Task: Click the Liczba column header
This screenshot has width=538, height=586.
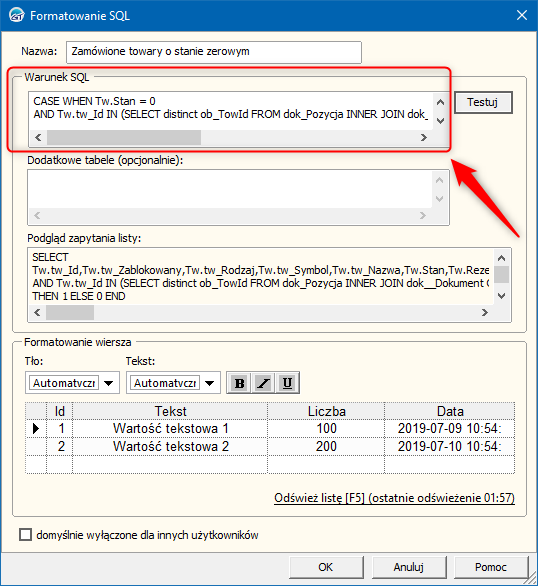Action: 326,411
